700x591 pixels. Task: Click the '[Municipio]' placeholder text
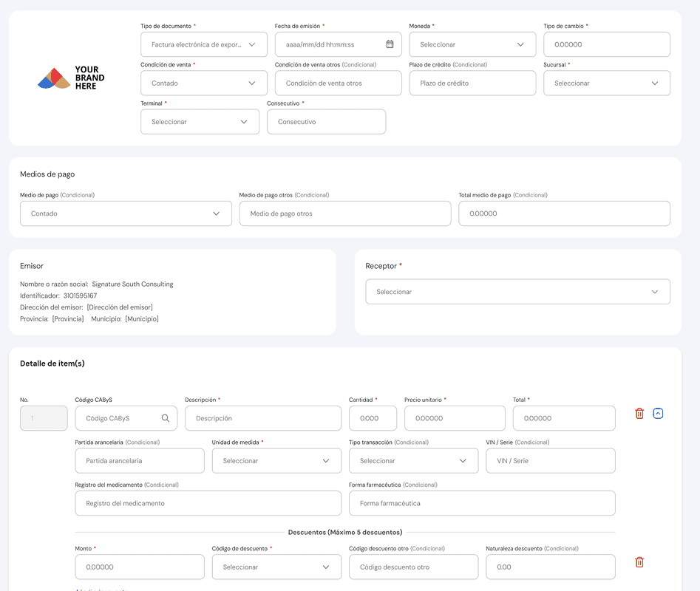click(x=142, y=319)
